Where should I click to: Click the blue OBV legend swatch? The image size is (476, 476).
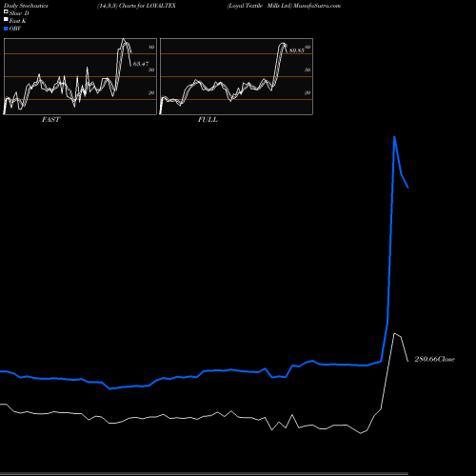6,29
